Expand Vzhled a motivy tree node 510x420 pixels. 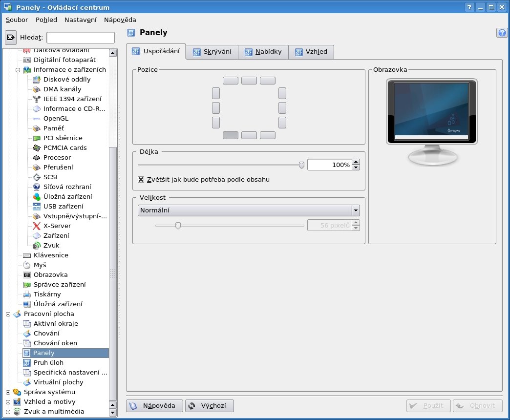click(x=8, y=402)
